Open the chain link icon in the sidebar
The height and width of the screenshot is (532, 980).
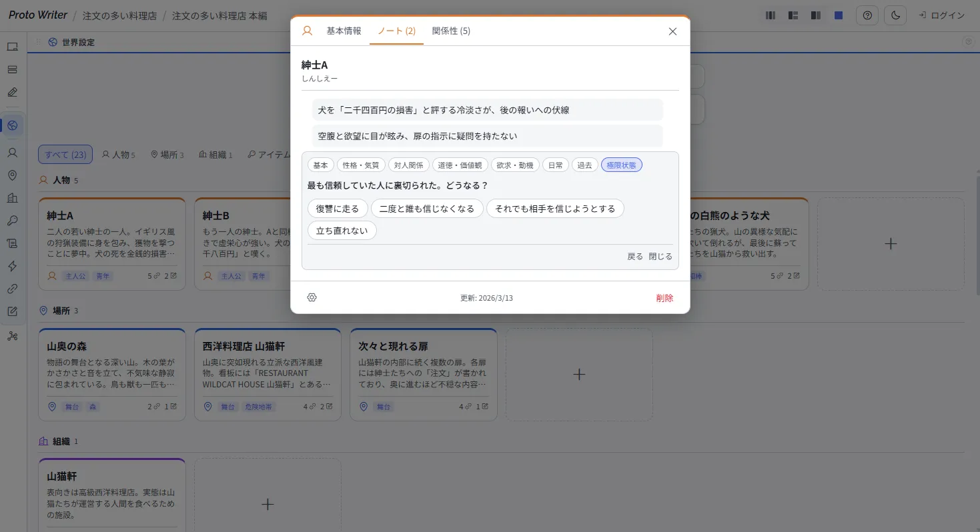point(13,289)
